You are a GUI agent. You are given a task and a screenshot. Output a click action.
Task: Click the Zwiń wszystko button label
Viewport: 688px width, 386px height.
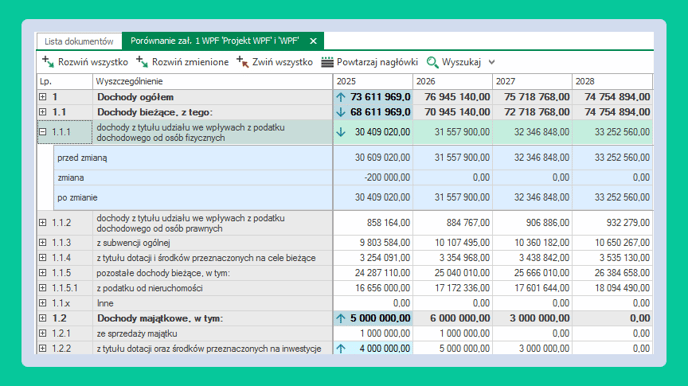coord(282,62)
